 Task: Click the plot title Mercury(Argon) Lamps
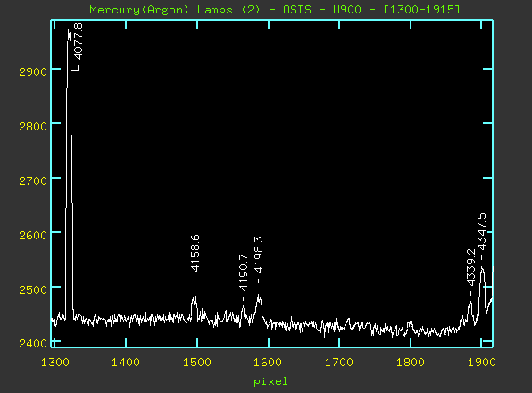click(162, 10)
